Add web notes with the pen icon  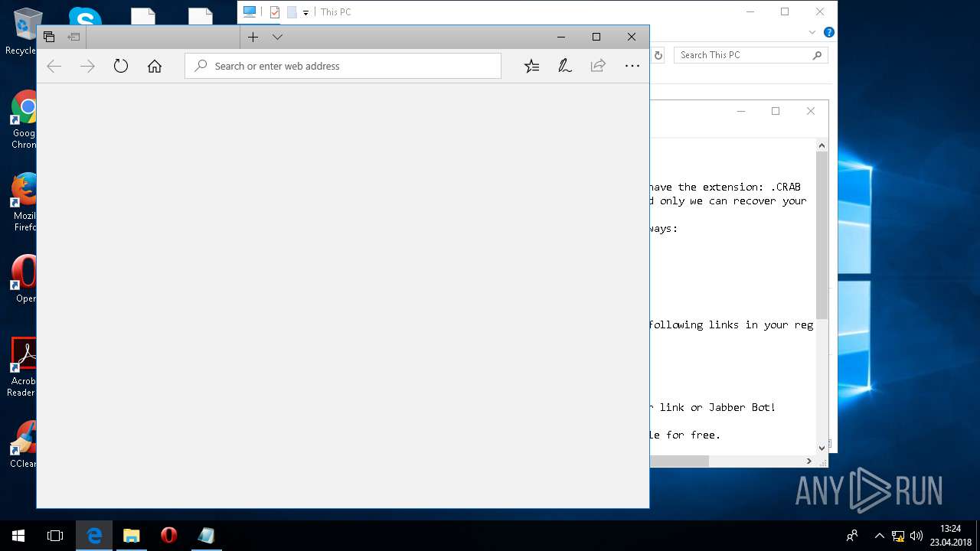565,66
